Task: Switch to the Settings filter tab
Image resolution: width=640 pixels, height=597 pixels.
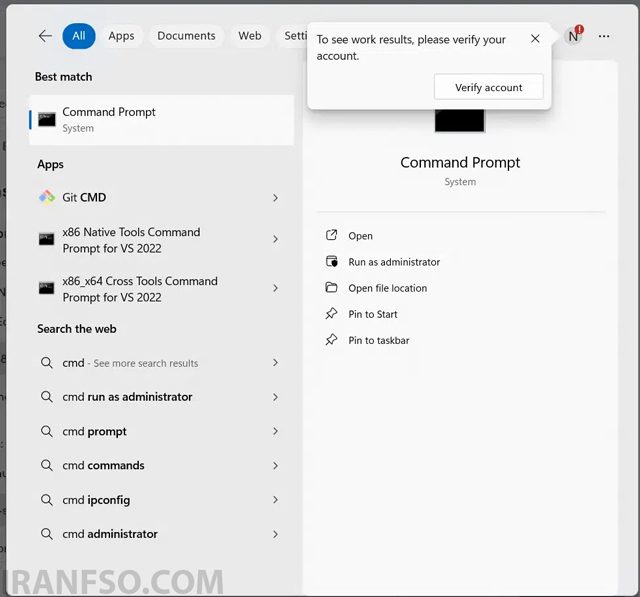Action: click(x=292, y=36)
